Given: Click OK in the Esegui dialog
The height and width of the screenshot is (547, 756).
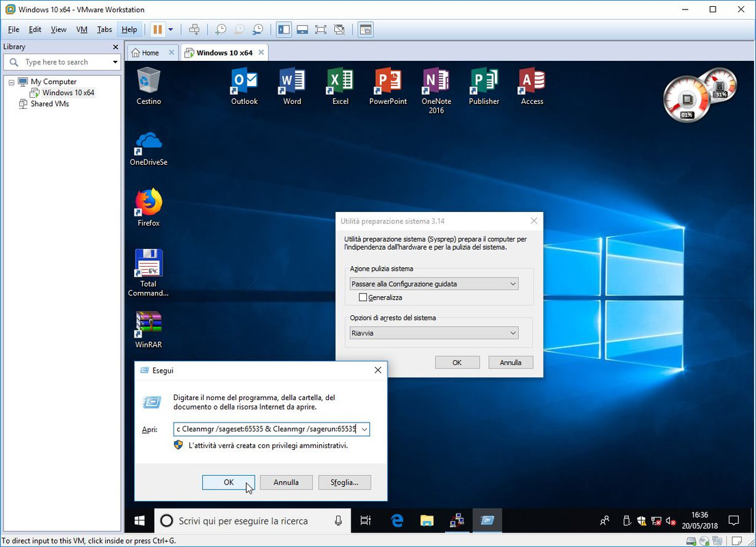Looking at the screenshot, I should 228,482.
